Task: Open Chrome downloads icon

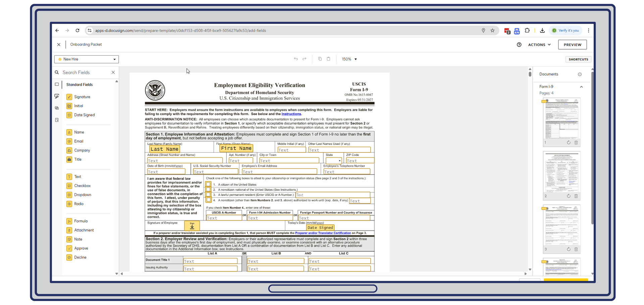Action: click(542, 30)
